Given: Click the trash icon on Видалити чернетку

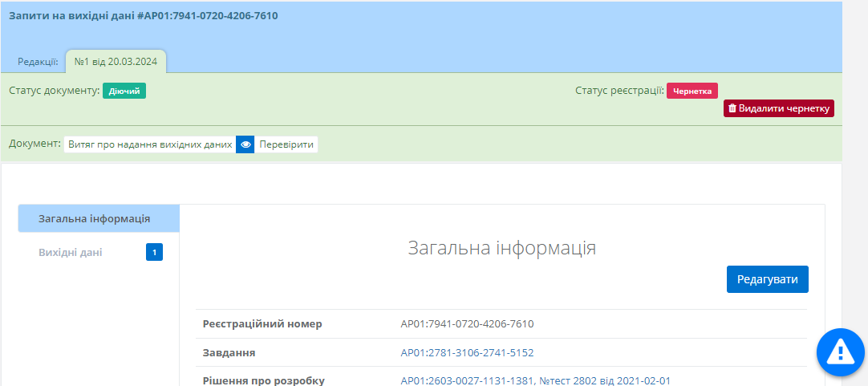Looking at the screenshot, I should tap(732, 108).
